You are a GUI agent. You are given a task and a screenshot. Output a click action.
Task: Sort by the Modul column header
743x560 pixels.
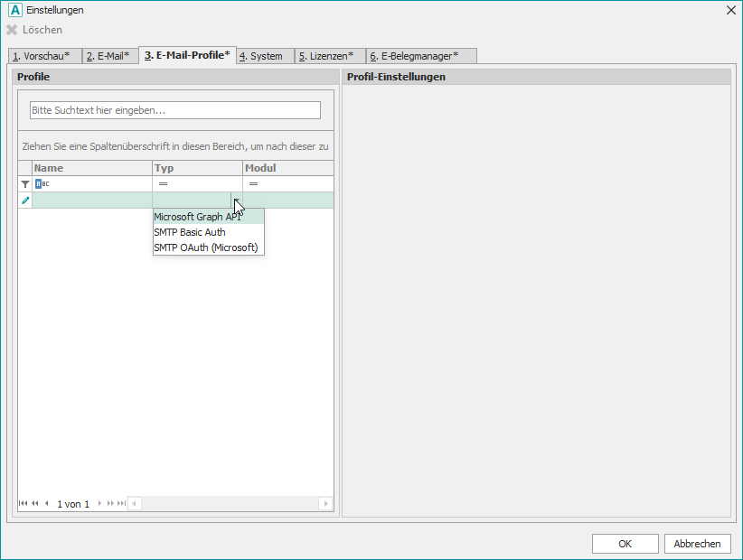pyautogui.click(x=288, y=168)
